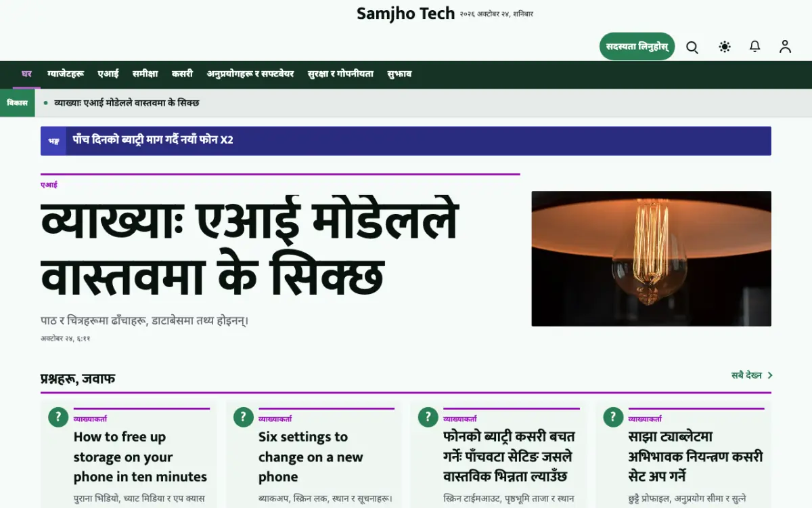Open the समीक्षा nav item
Screen dimensions: 812x508
[x=145, y=74]
